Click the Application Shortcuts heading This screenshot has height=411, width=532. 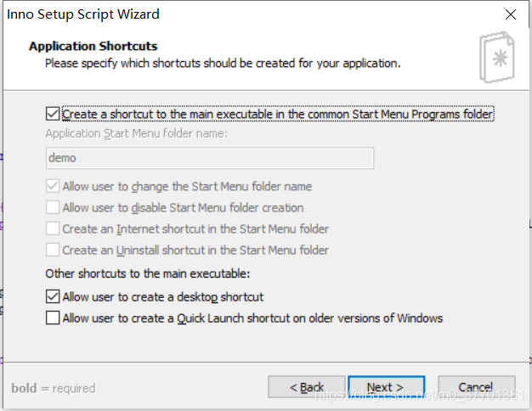point(93,46)
